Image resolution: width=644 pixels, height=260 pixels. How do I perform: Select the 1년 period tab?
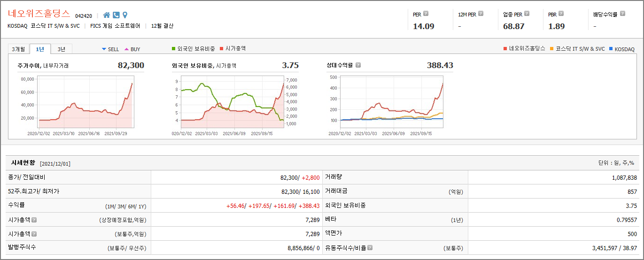click(x=40, y=49)
